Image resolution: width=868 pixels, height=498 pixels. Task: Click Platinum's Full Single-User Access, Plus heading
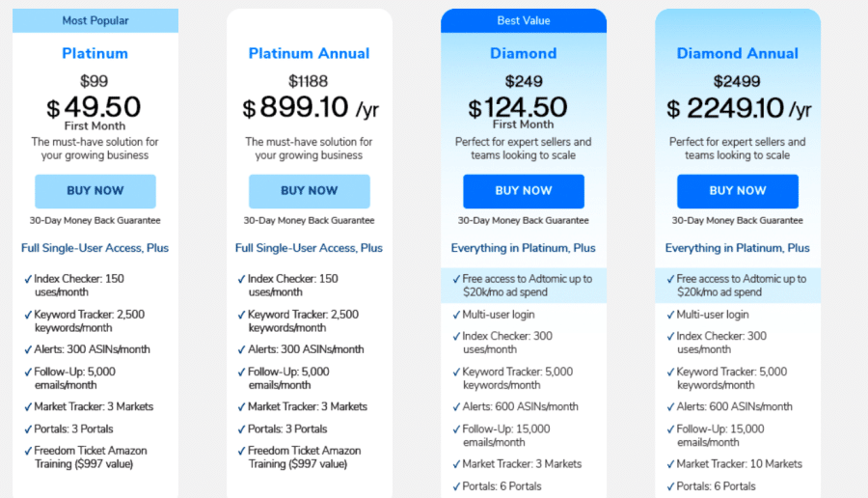(95, 248)
